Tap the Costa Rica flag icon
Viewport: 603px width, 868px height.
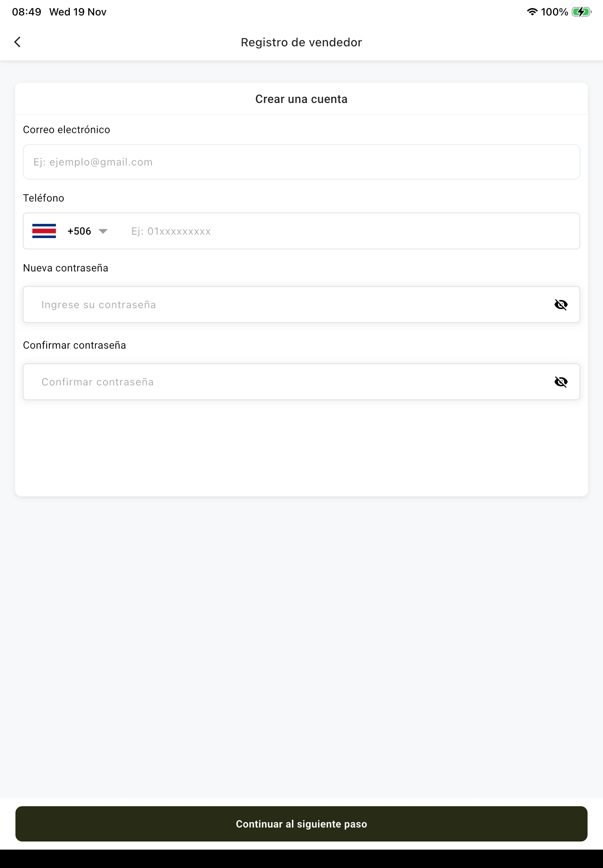coord(44,231)
